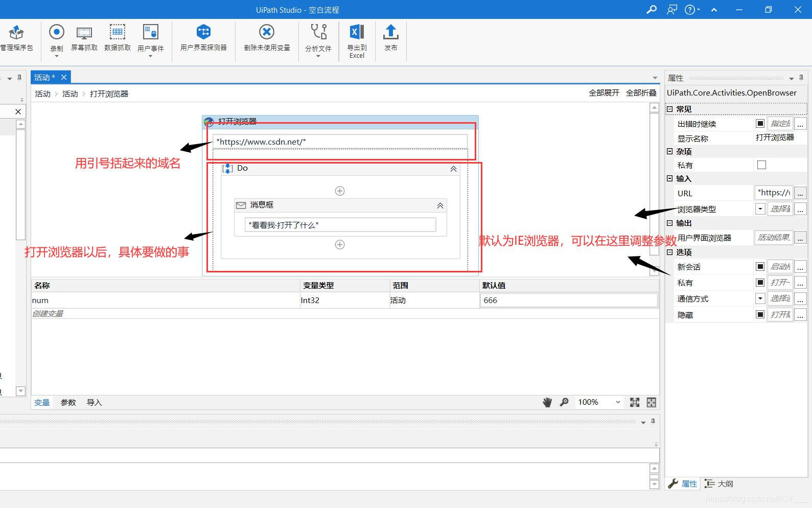Fit workflow to screen
Viewport: 812px width, 508px height.
click(x=635, y=402)
